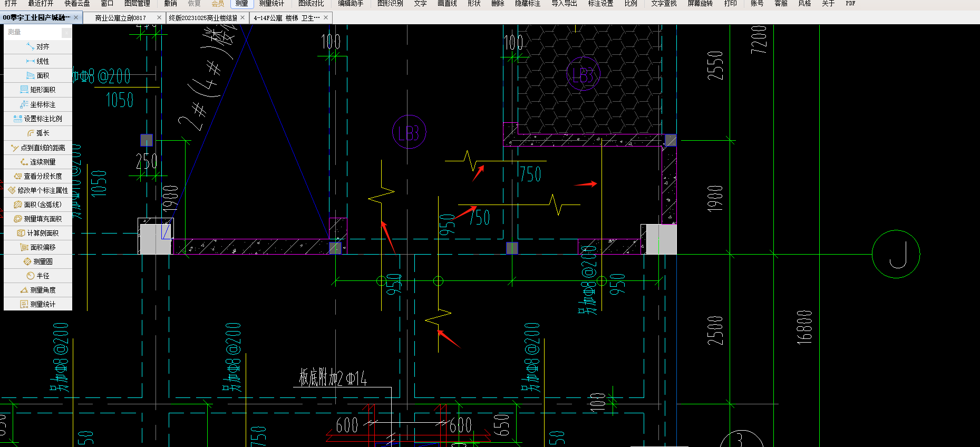Screen dimensions: 980x447
Task: Pick the 矩形面积 rectangle area tool
Action: point(38,90)
